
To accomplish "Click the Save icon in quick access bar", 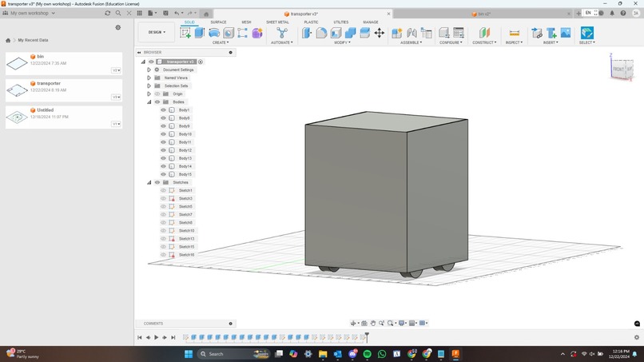I will 165,13.
